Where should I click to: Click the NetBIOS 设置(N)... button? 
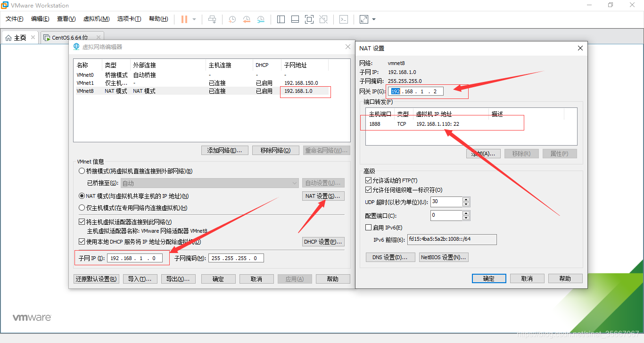click(x=444, y=257)
